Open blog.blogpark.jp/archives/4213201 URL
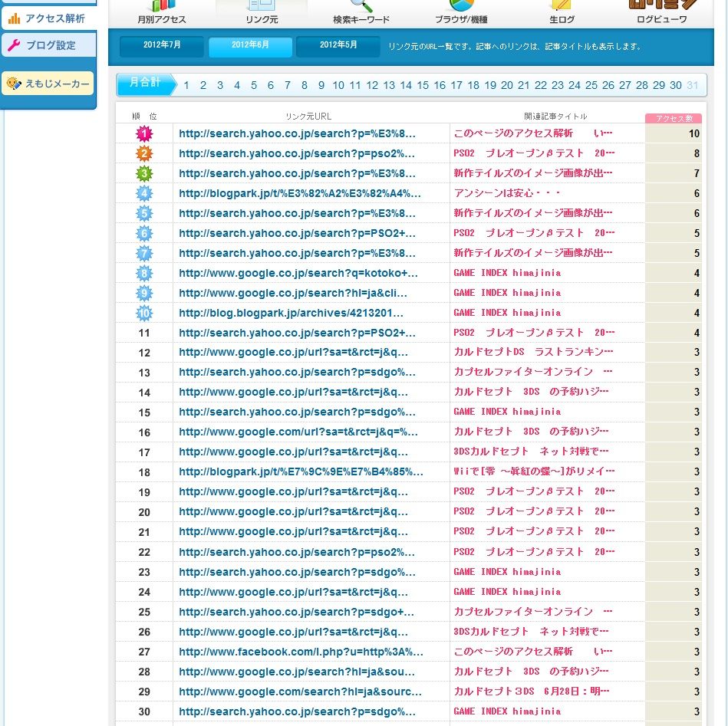 click(x=291, y=313)
